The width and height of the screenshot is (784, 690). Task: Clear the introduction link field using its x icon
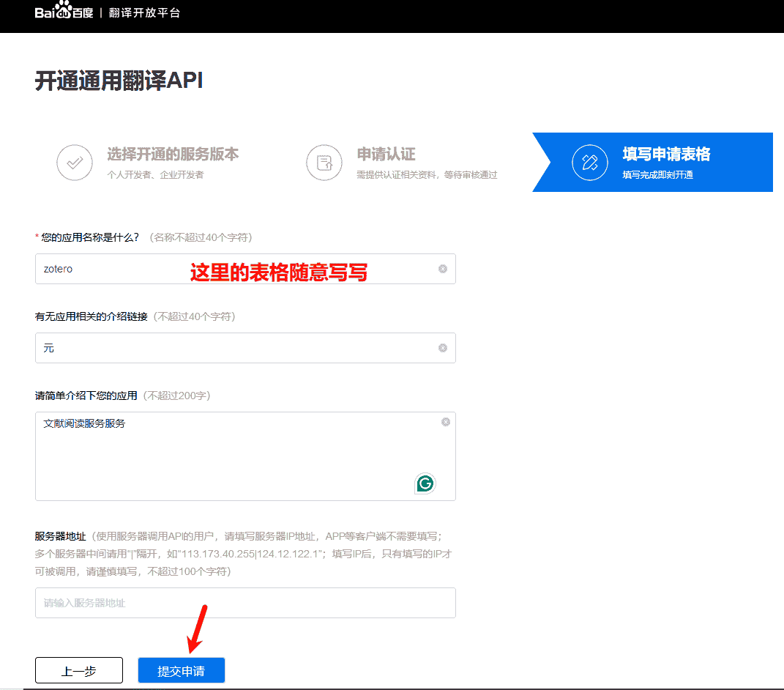(x=442, y=348)
